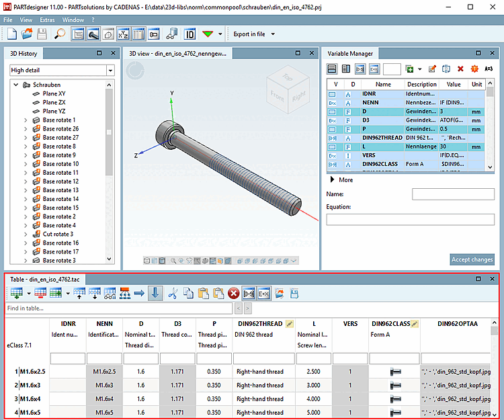This screenshot has width=504, height=420.
Task: Click the ID button in the main toolbar
Action: pyautogui.click(x=190, y=34)
